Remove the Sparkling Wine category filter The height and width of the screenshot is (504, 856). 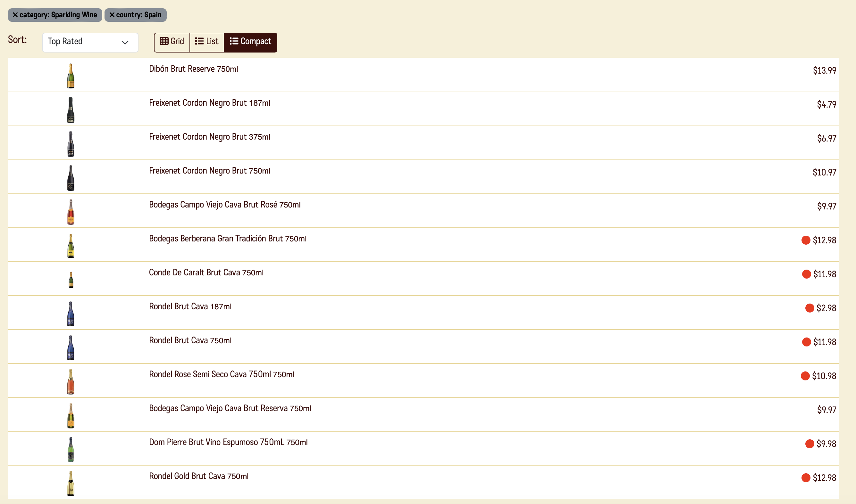(15, 15)
